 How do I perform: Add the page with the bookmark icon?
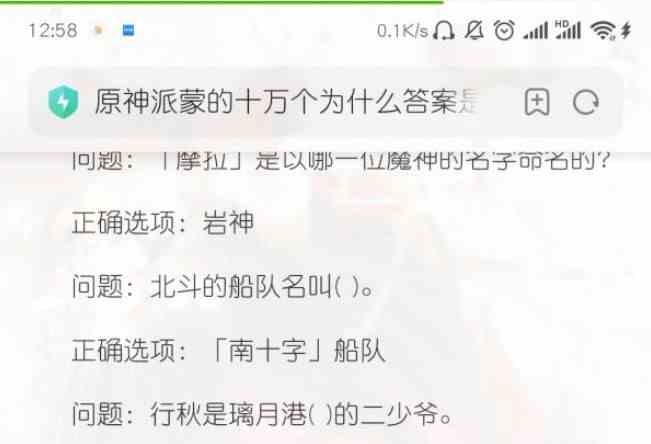click(537, 102)
